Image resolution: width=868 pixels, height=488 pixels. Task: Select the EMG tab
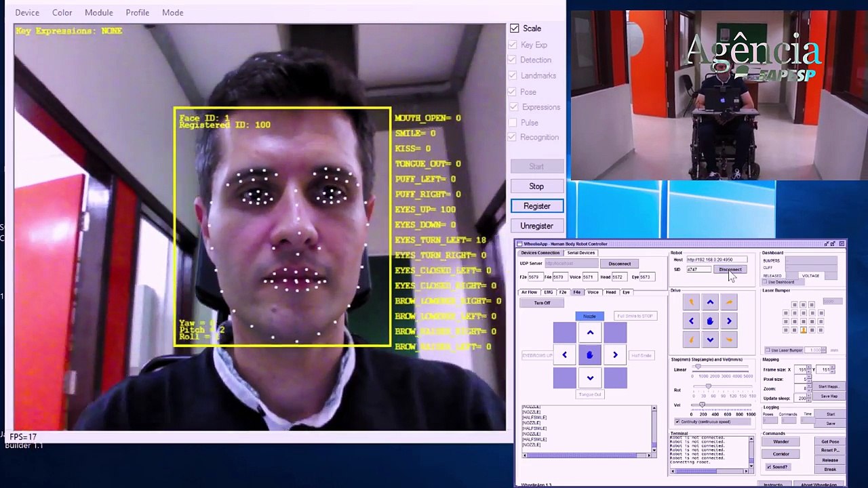point(549,292)
